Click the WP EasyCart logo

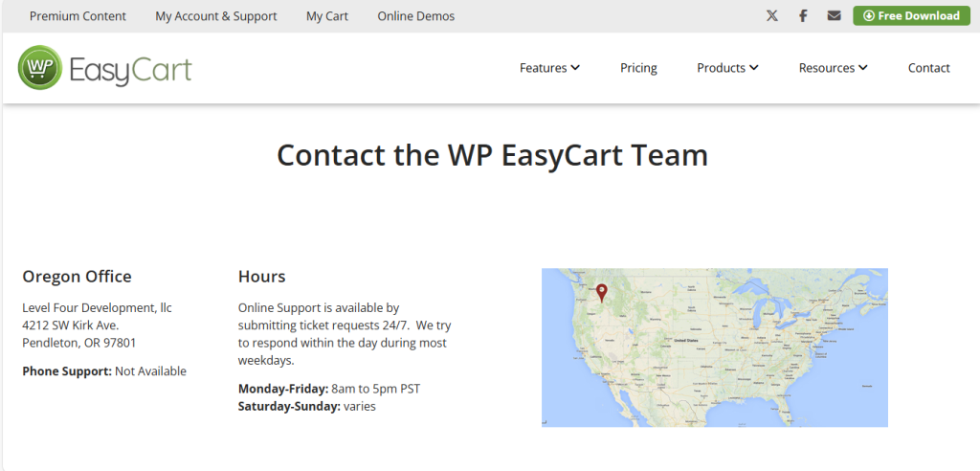(x=105, y=68)
